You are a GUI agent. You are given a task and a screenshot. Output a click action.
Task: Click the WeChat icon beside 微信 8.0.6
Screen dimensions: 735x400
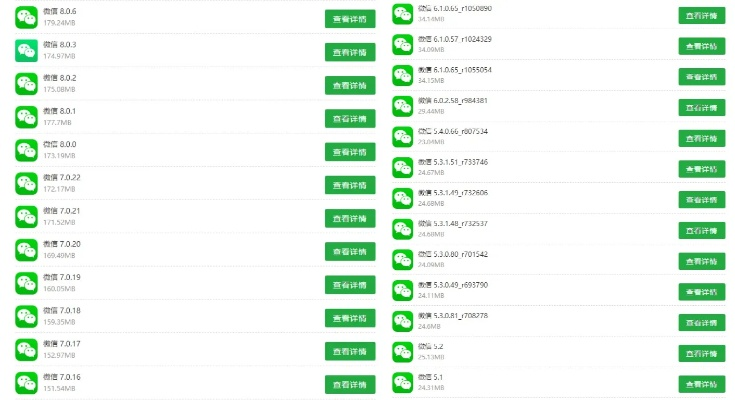point(26,17)
